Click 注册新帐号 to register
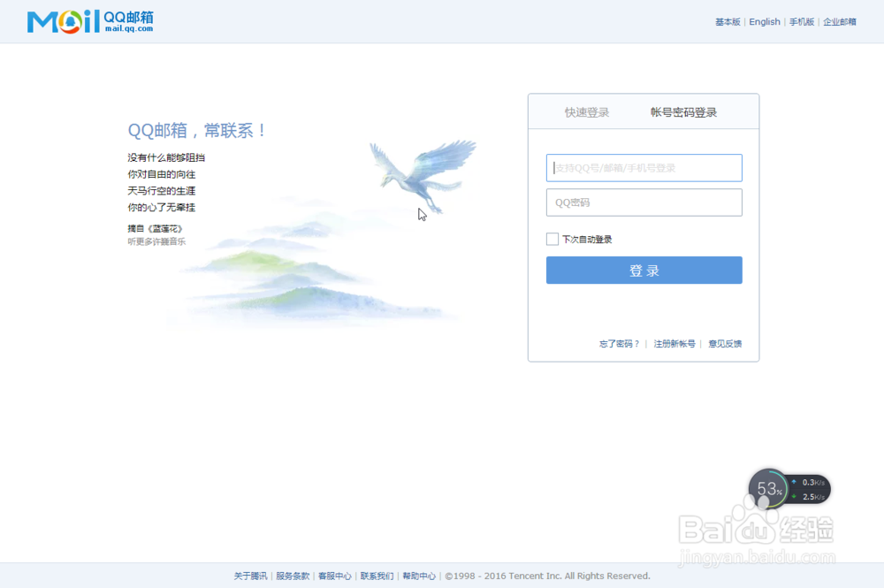Viewport: 884px width, 588px height. 674,344
